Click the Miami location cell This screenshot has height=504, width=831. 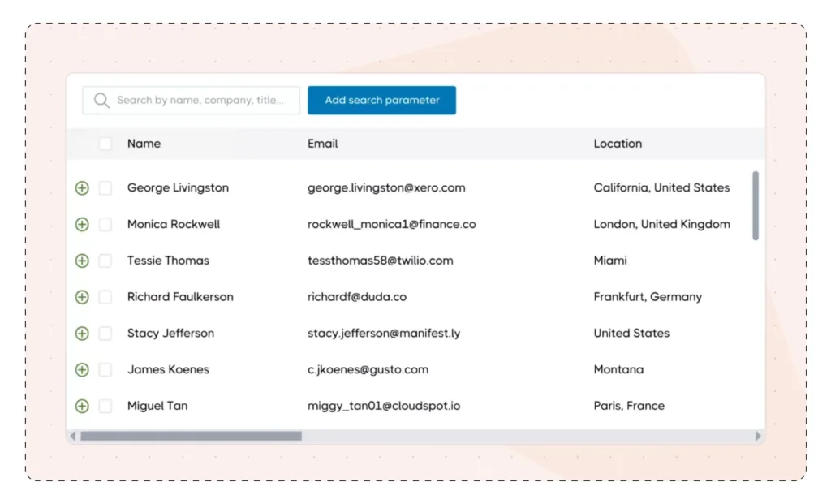click(610, 261)
